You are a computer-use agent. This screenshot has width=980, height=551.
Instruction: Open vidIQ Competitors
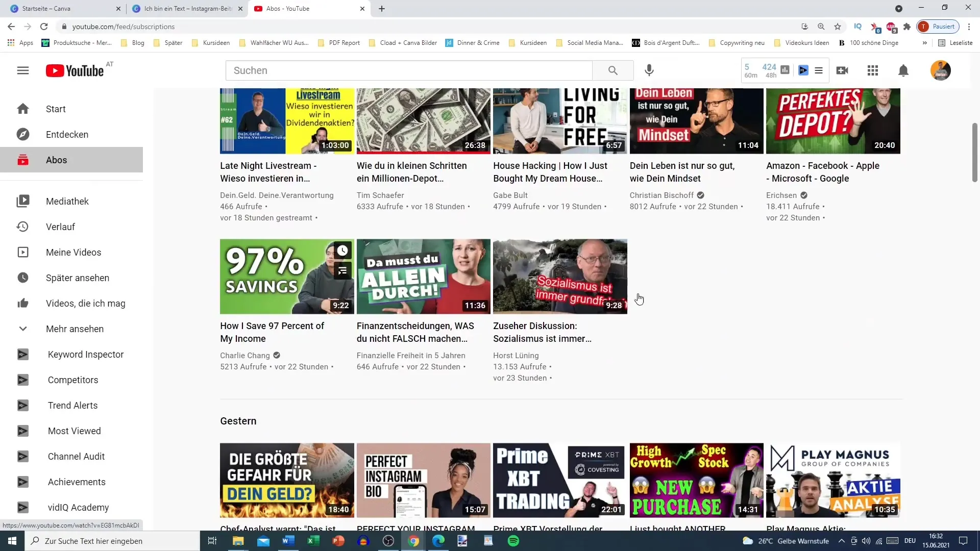click(71, 380)
